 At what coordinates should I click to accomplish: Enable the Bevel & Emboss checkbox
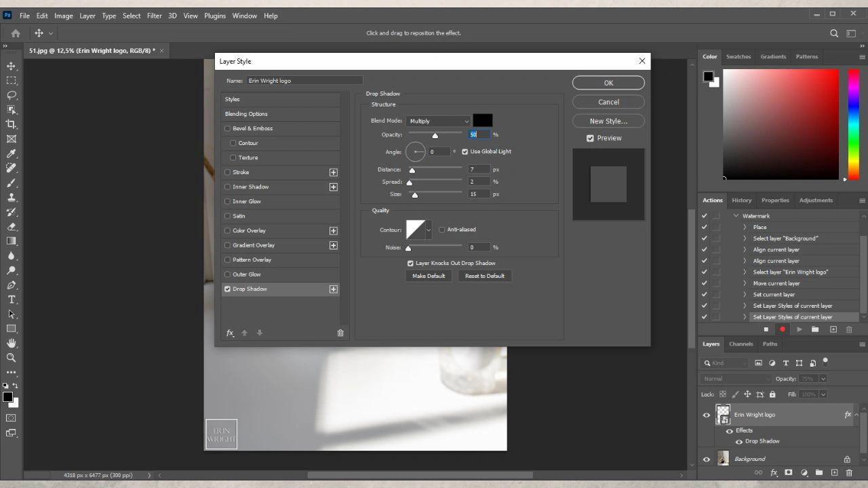(x=228, y=128)
